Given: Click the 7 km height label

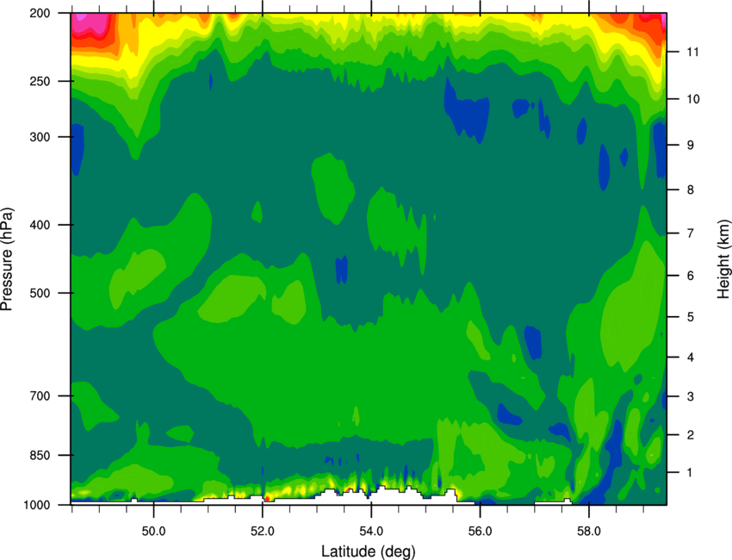Looking at the screenshot, I should click(x=691, y=233).
